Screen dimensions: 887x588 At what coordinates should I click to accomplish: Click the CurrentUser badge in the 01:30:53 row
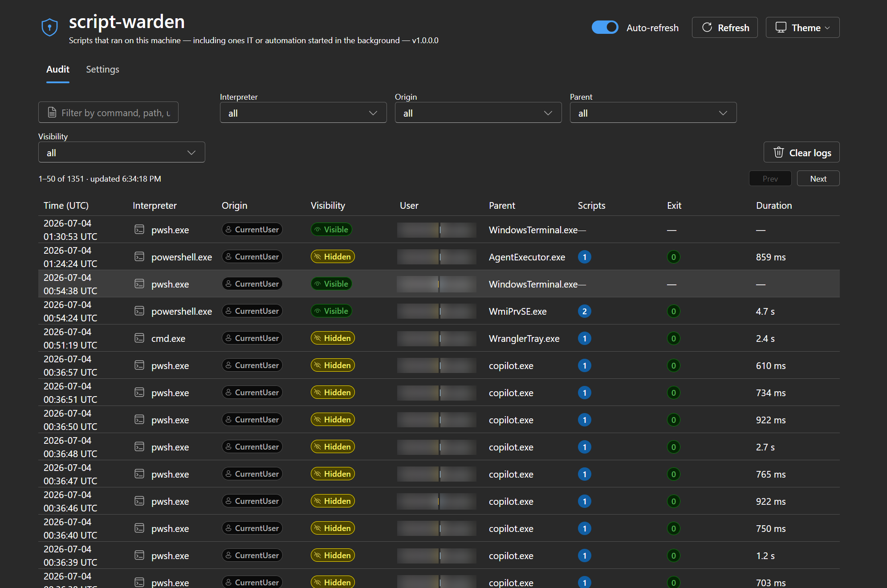point(252,230)
